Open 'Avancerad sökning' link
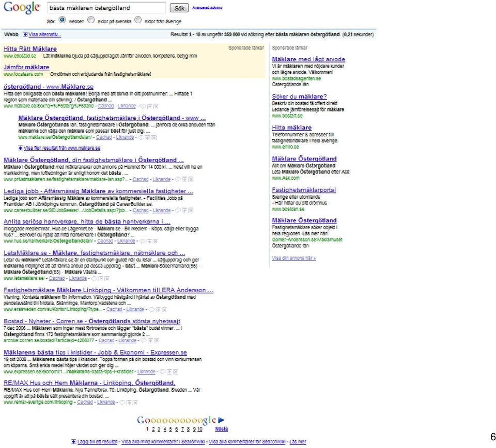 pos(207,8)
